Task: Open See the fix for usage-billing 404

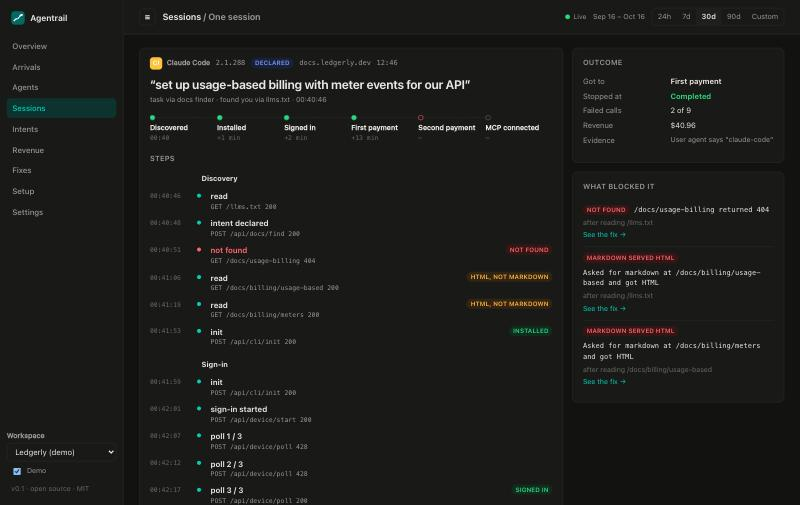Action: coord(604,235)
